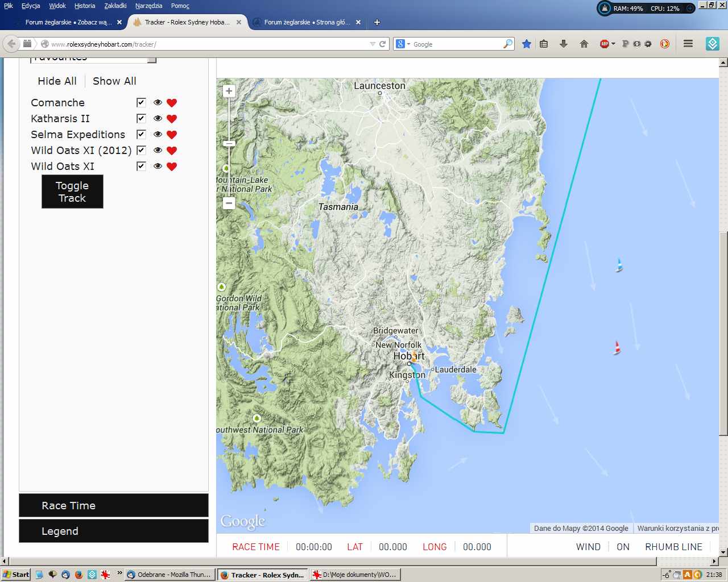Screen dimensions: 728x582
Task: Zoom out the map with minus button
Action: tap(229, 203)
